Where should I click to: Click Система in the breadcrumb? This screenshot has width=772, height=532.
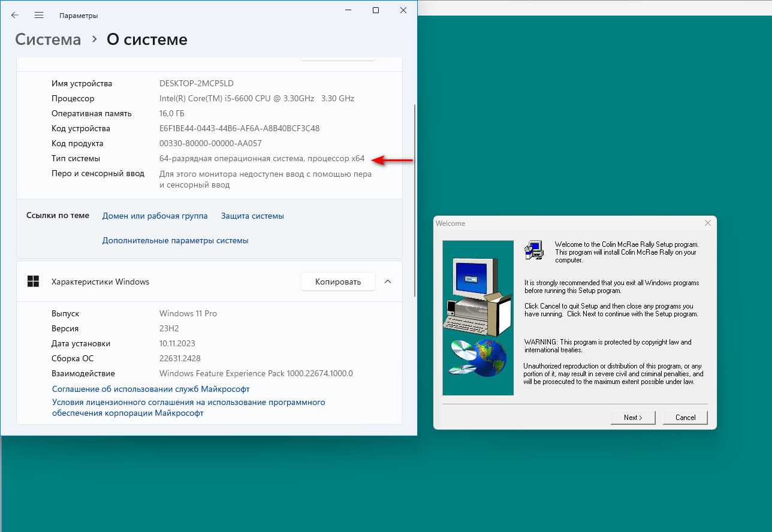[48, 40]
